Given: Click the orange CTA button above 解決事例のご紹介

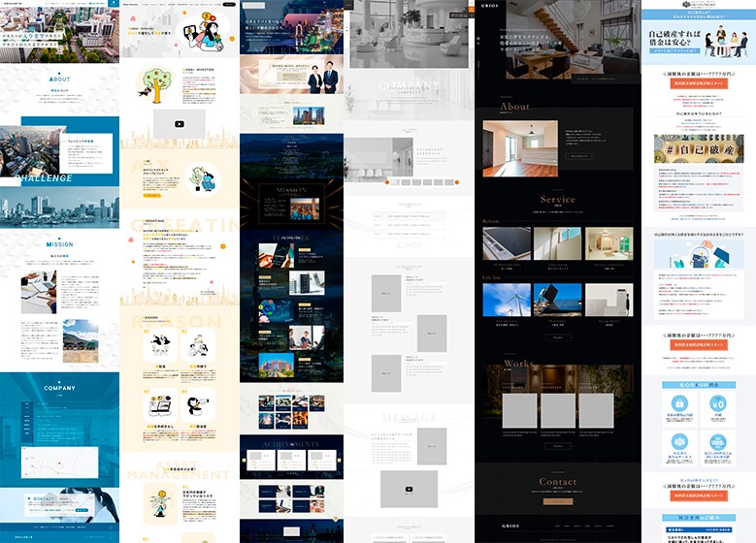Looking at the screenshot, I should [x=699, y=495].
